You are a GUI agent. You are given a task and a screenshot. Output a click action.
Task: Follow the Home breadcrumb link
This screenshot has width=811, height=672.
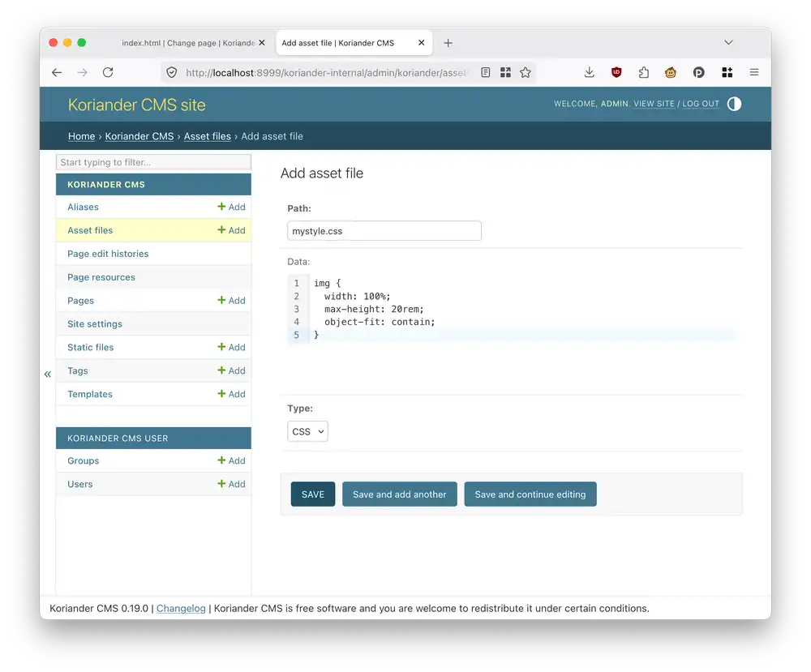click(x=82, y=136)
